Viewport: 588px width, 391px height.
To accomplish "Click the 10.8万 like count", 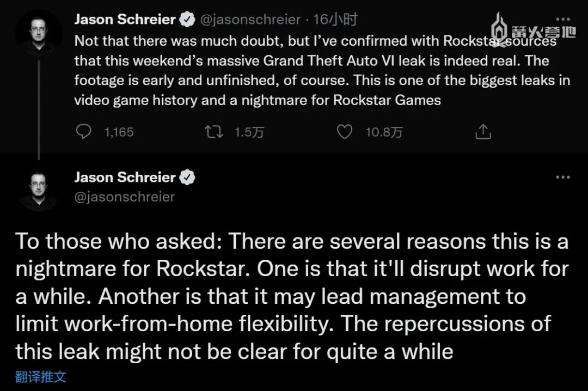I will (384, 132).
